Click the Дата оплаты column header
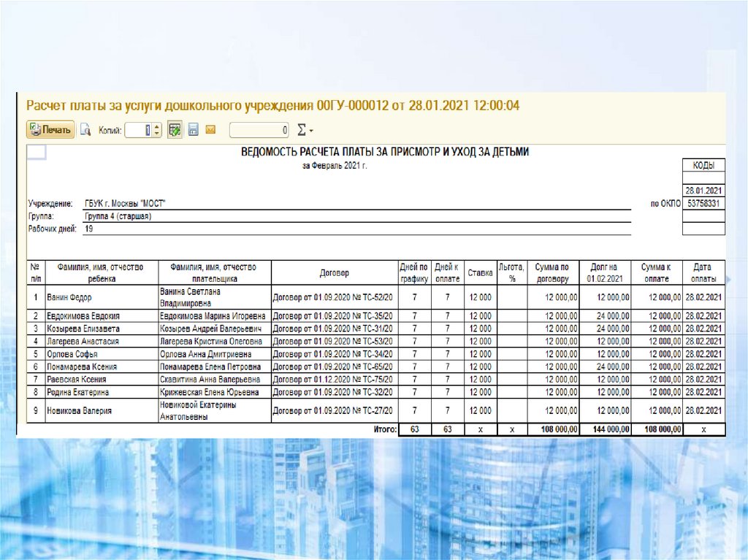Image resolution: width=748 pixels, height=560 pixels. tap(703, 272)
